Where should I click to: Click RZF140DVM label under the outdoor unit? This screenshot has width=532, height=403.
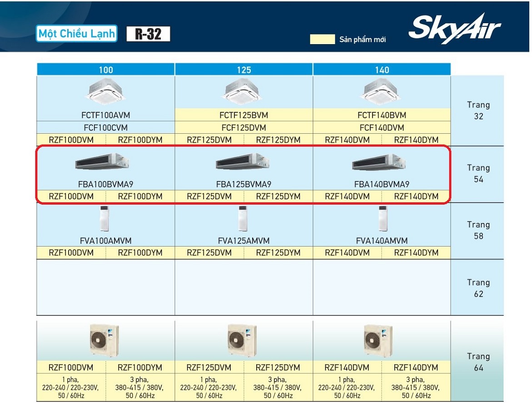pos(347,368)
